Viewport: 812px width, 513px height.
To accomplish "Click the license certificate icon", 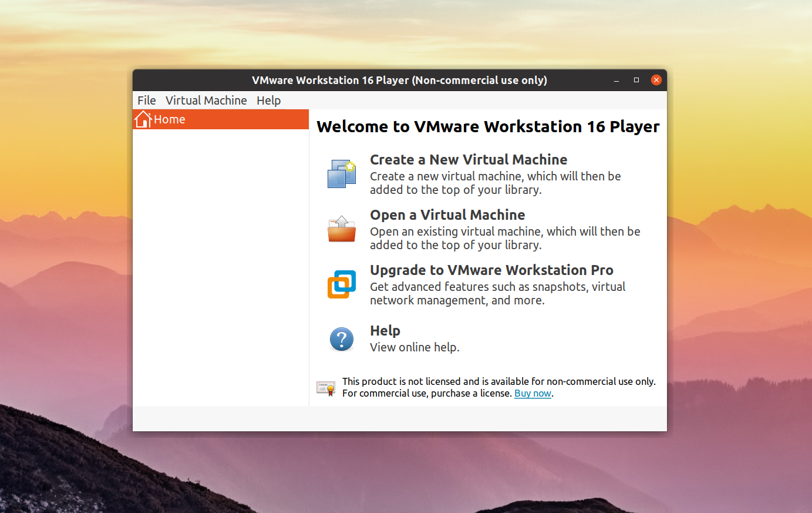I will coord(326,388).
